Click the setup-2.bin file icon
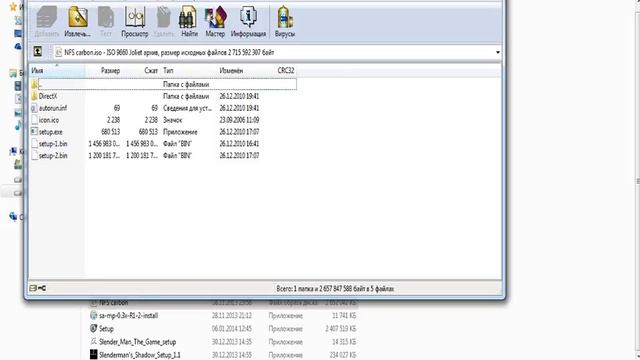The image size is (640, 360). point(34,155)
